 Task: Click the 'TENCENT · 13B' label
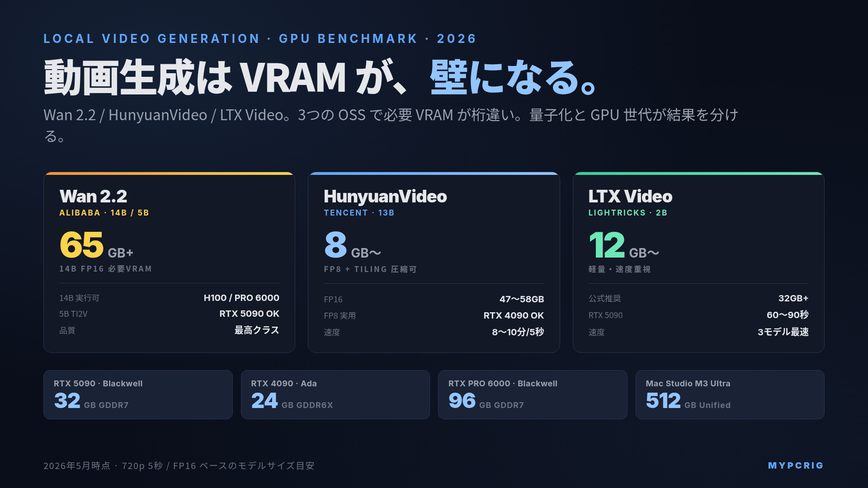(359, 213)
